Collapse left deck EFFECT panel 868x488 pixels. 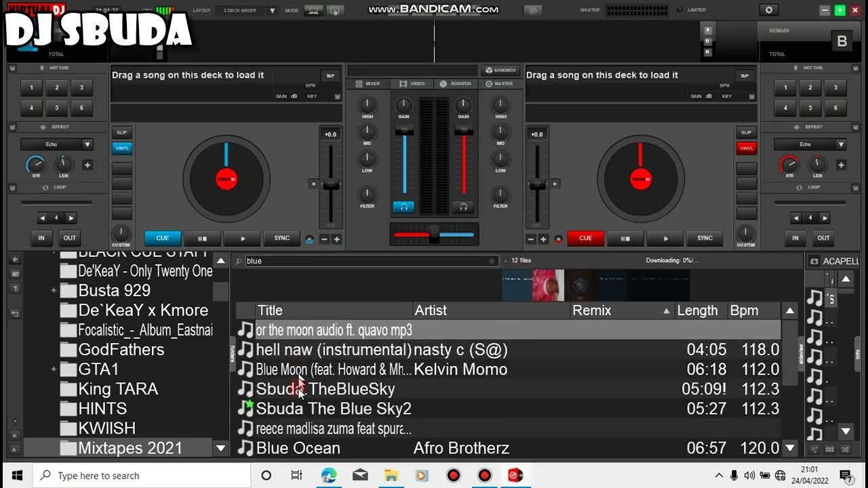coord(14,127)
